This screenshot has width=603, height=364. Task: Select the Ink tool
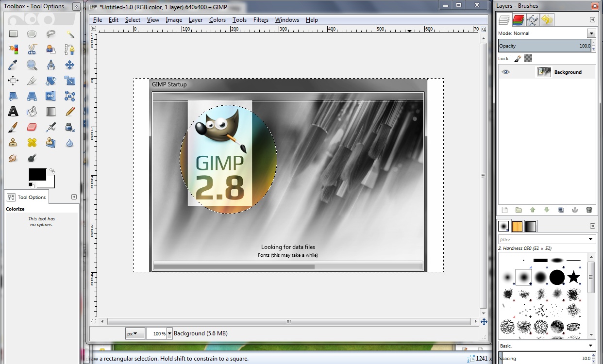pyautogui.click(x=70, y=127)
